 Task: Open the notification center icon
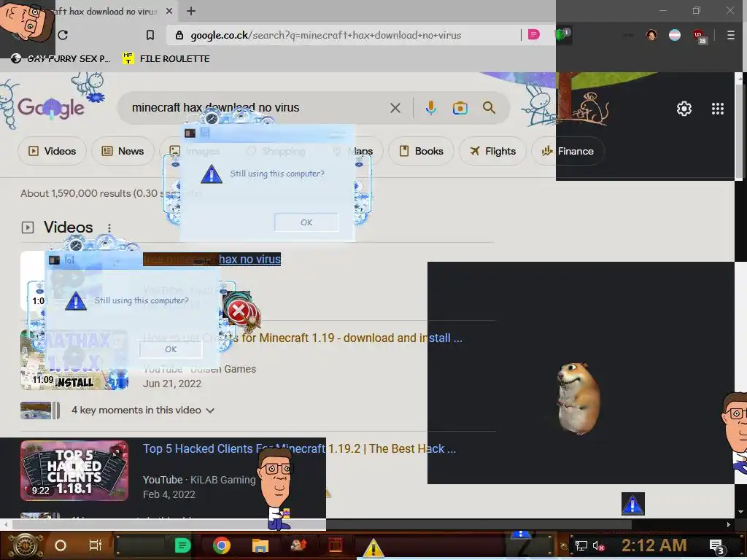click(x=717, y=547)
